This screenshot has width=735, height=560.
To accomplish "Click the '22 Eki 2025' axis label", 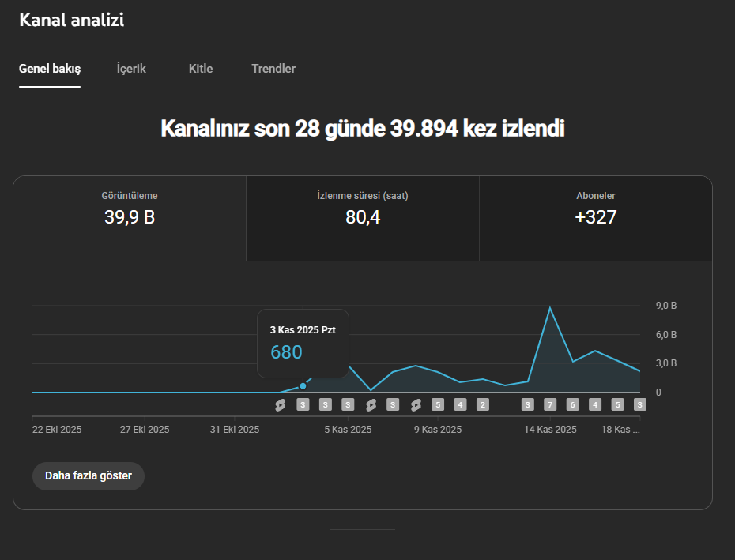I will tap(57, 430).
